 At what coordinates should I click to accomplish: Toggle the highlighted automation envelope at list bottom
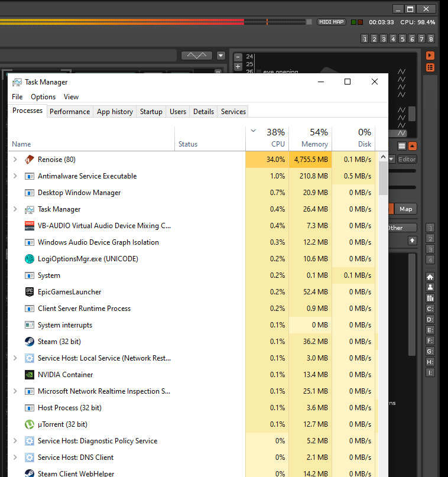tap(402, 133)
